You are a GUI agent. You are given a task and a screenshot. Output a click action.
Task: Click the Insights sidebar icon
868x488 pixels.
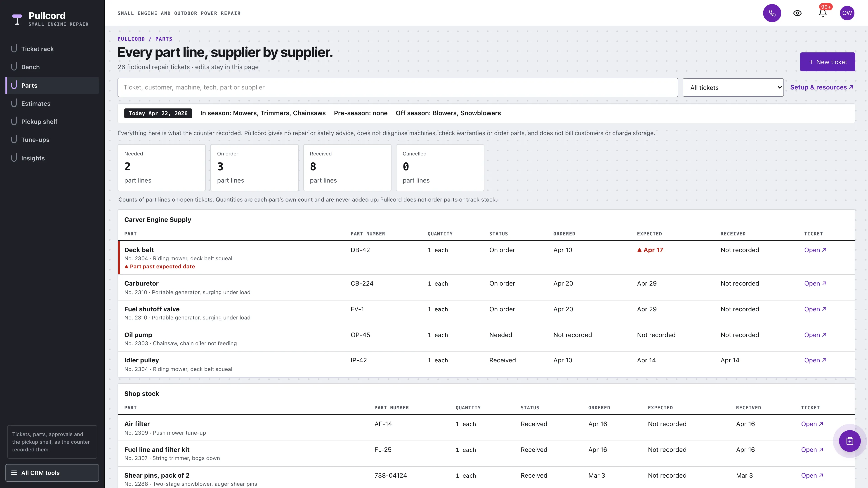(14, 158)
